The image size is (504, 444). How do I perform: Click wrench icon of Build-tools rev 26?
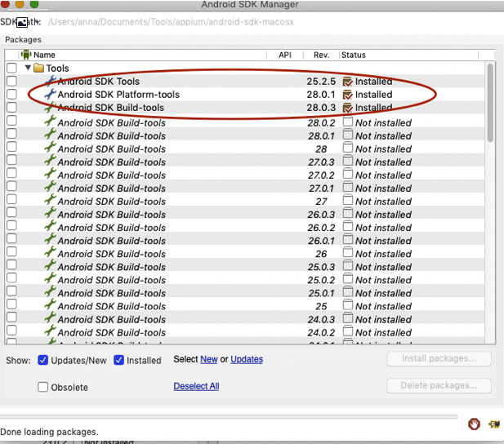pyautogui.click(x=50, y=252)
